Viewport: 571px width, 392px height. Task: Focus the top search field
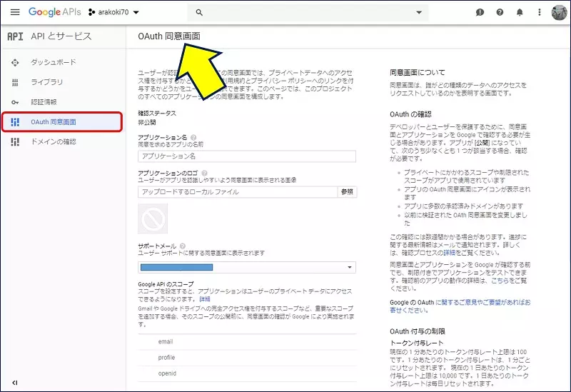click(x=308, y=12)
